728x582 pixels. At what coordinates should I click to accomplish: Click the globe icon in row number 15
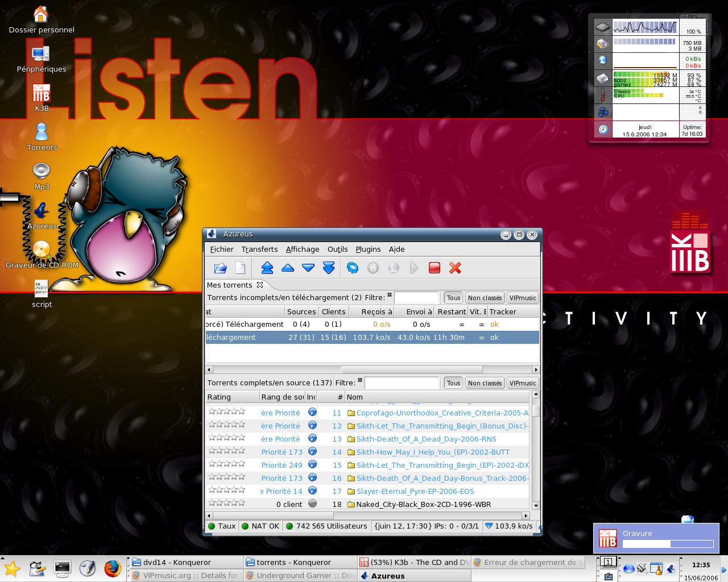(312, 464)
